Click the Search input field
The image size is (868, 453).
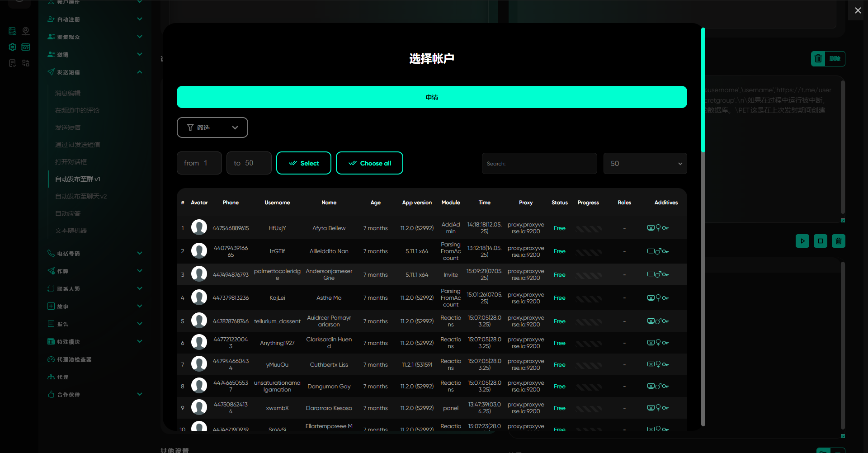[x=539, y=164]
